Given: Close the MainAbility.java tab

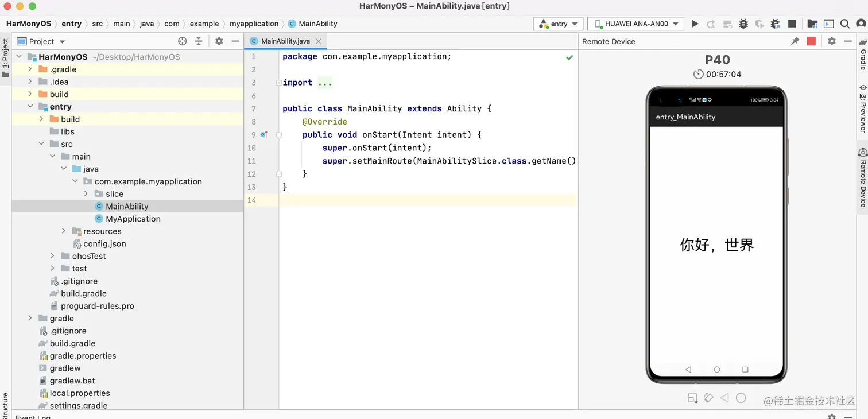Looking at the screenshot, I should point(319,41).
